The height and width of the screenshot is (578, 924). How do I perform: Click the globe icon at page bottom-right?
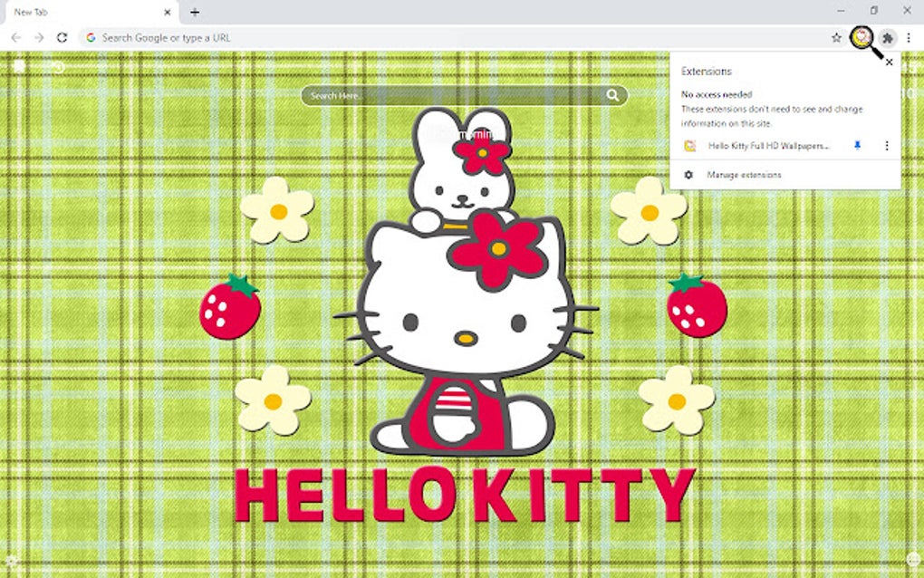913,559
